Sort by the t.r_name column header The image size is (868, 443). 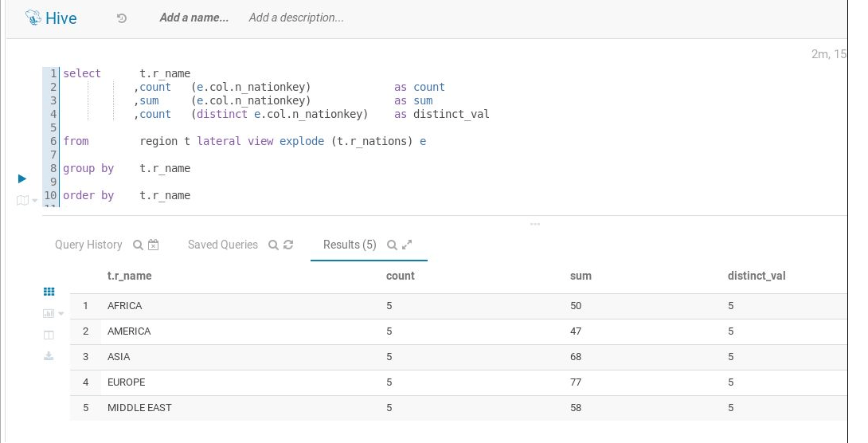point(130,276)
